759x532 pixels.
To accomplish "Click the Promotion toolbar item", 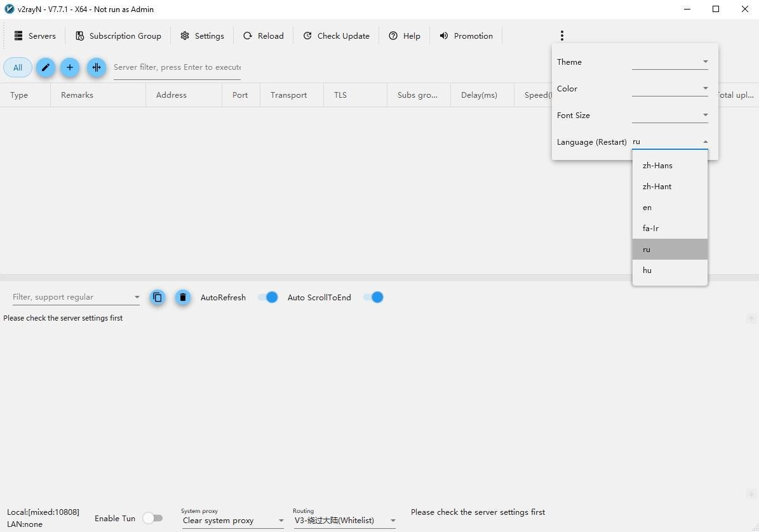I will tap(466, 36).
